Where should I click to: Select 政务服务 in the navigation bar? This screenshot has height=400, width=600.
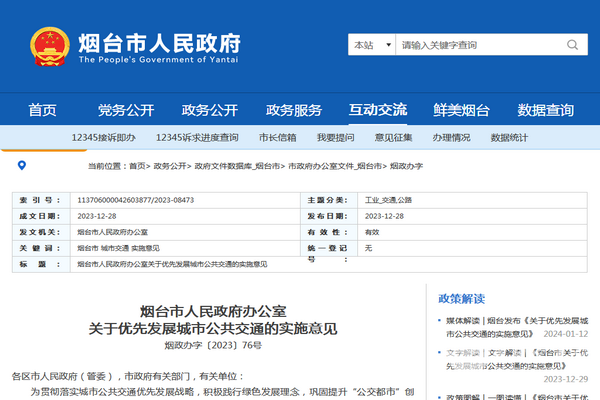294,110
